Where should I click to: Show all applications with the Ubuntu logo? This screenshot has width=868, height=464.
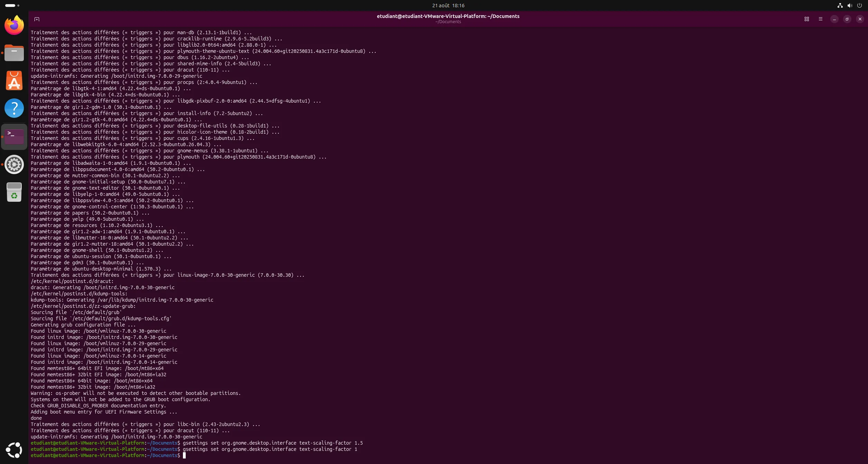pyautogui.click(x=14, y=450)
